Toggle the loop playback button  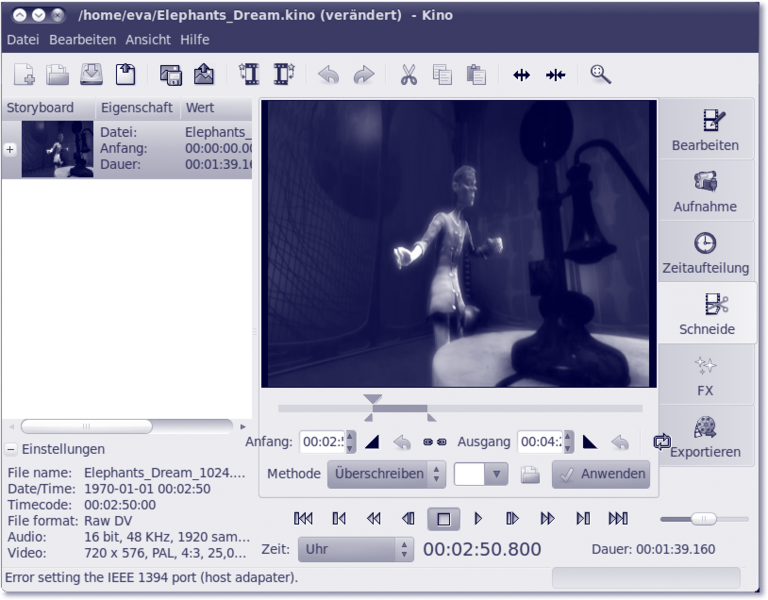(661, 441)
